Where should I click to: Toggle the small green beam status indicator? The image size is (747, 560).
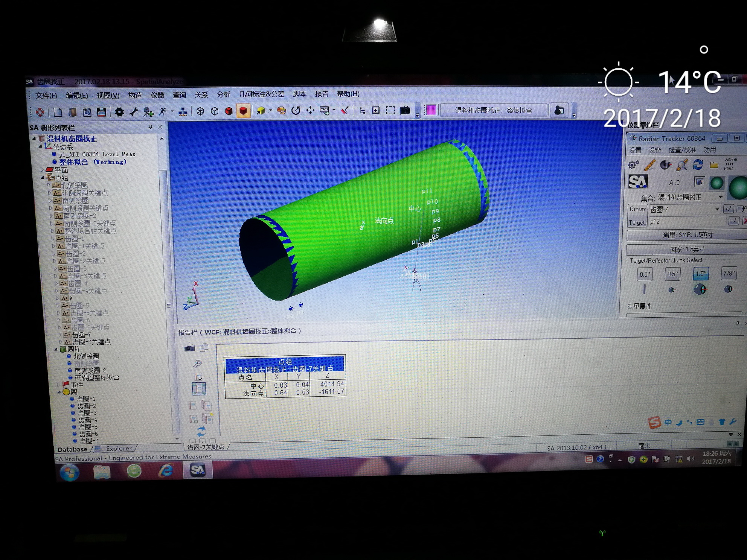[717, 183]
